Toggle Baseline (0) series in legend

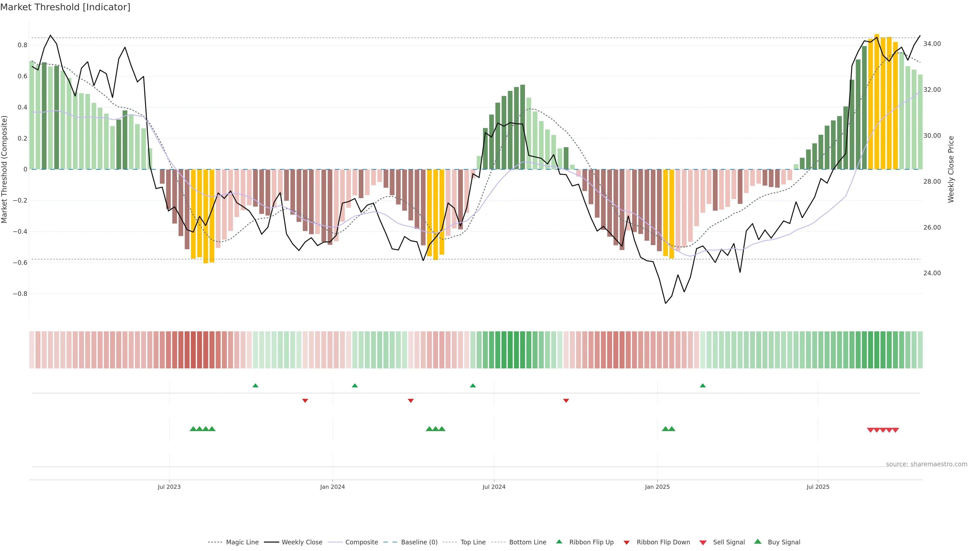point(419,542)
